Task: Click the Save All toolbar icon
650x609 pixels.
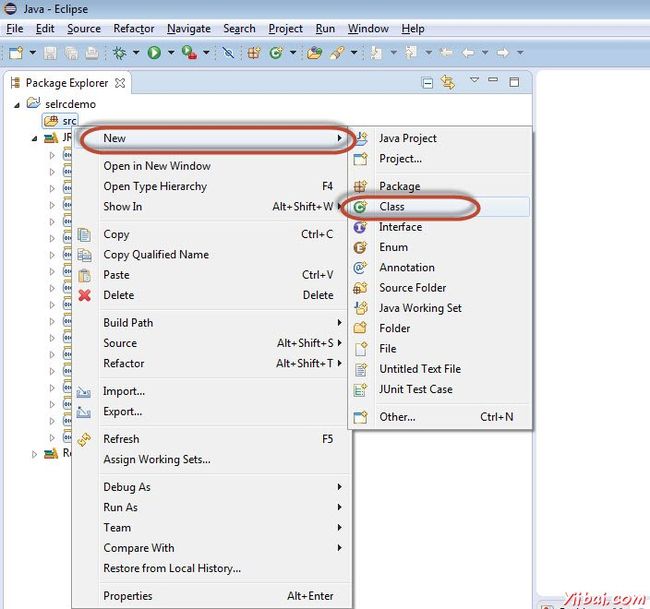Action: (x=71, y=53)
